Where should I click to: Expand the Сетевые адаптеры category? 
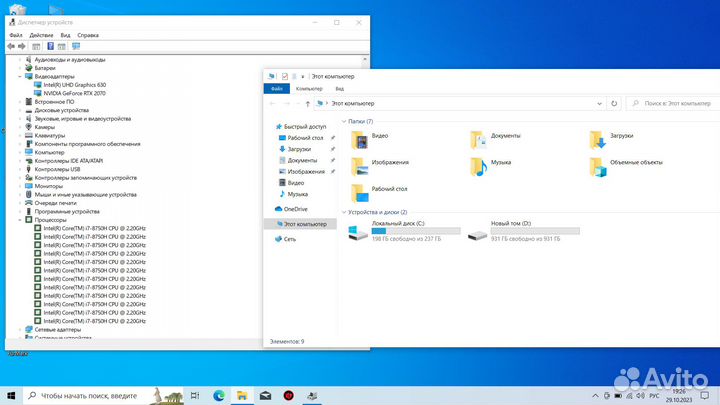[20, 329]
